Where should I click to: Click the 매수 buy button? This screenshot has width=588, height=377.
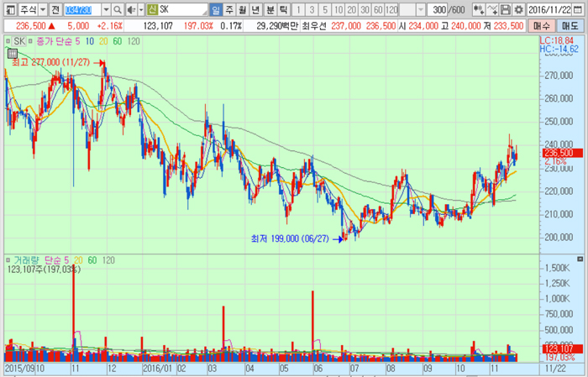[x=542, y=26]
